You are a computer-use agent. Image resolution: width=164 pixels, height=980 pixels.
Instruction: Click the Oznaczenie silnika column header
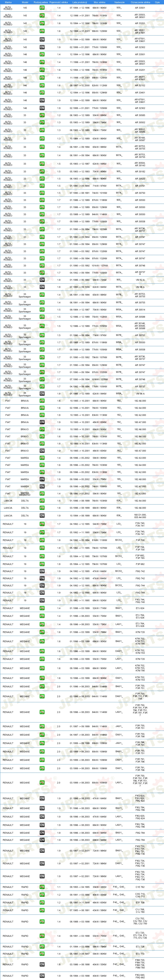click(140, 2)
